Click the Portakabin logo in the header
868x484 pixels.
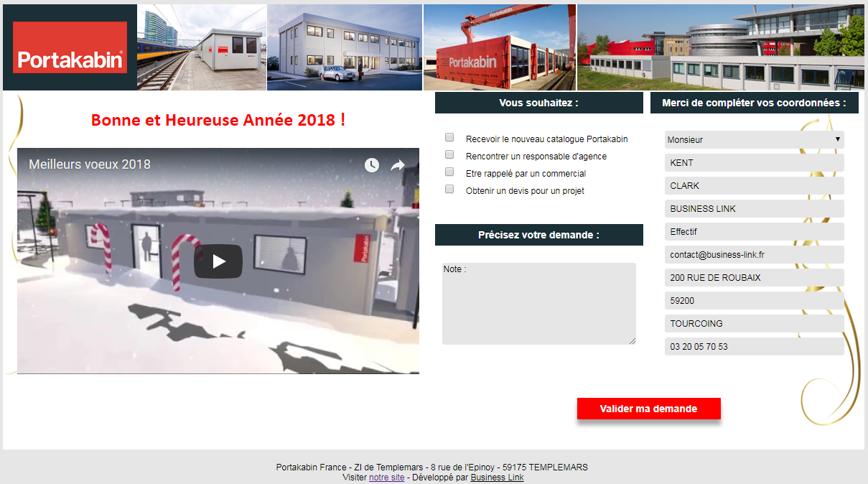(x=70, y=47)
